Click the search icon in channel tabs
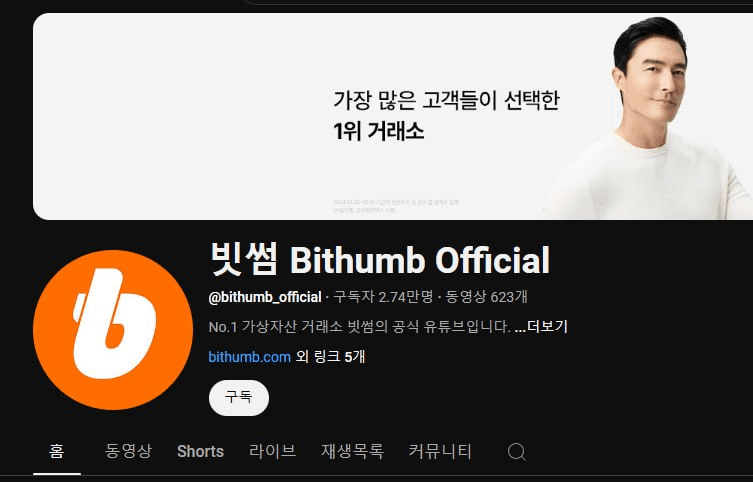 (x=516, y=452)
